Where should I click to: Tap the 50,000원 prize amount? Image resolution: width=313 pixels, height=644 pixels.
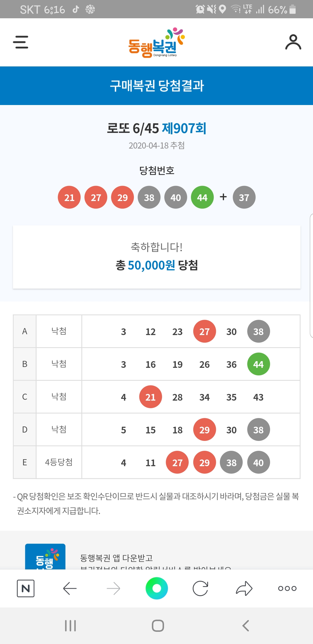pyautogui.click(x=151, y=265)
